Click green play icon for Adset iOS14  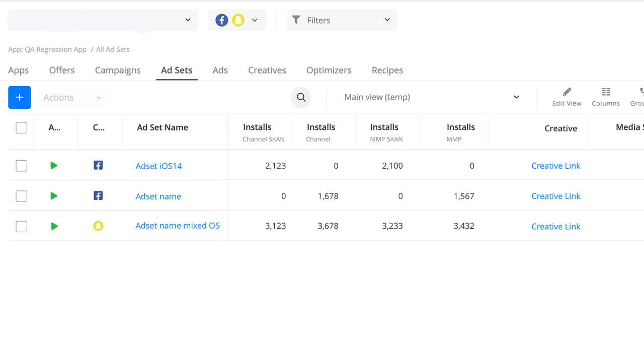pos(54,165)
